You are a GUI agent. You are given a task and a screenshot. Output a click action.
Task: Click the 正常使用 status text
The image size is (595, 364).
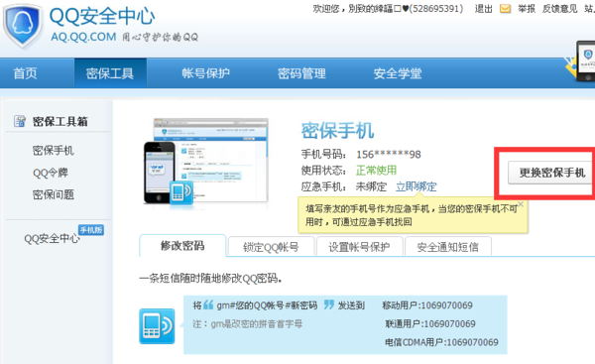(376, 171)
